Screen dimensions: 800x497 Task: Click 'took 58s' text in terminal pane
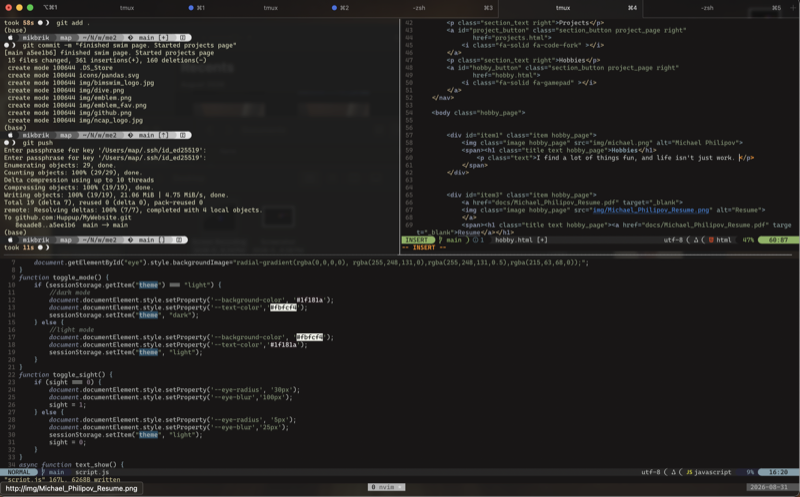click(x=19, y=23)
